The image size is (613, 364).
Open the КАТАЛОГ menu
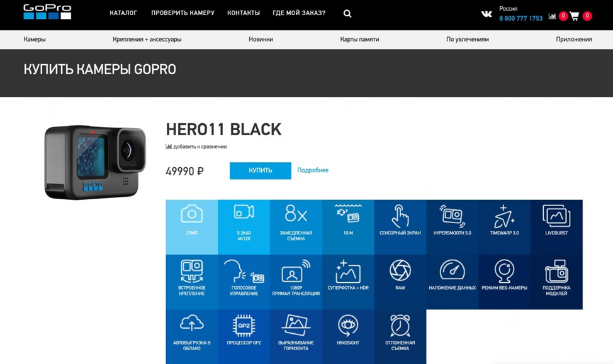(123, 13)
